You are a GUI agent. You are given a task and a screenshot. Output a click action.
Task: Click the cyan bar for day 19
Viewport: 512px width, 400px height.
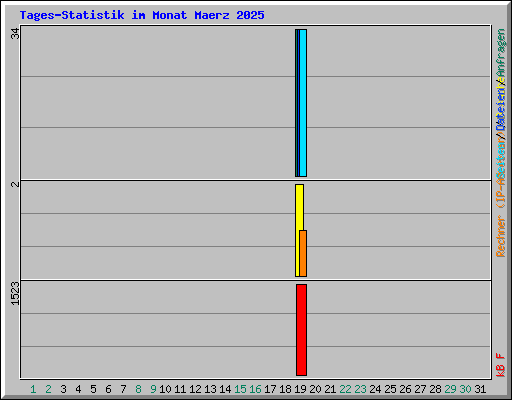(x=303, y=103)
